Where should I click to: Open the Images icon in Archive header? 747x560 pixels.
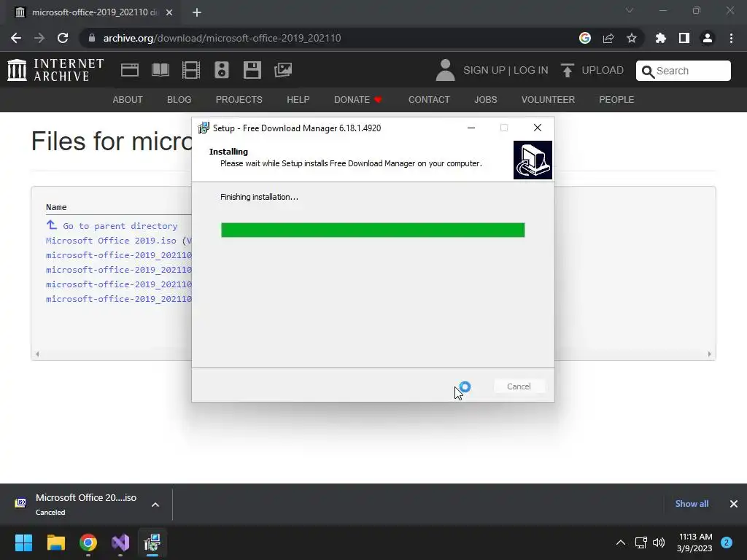tap(283, 70)
